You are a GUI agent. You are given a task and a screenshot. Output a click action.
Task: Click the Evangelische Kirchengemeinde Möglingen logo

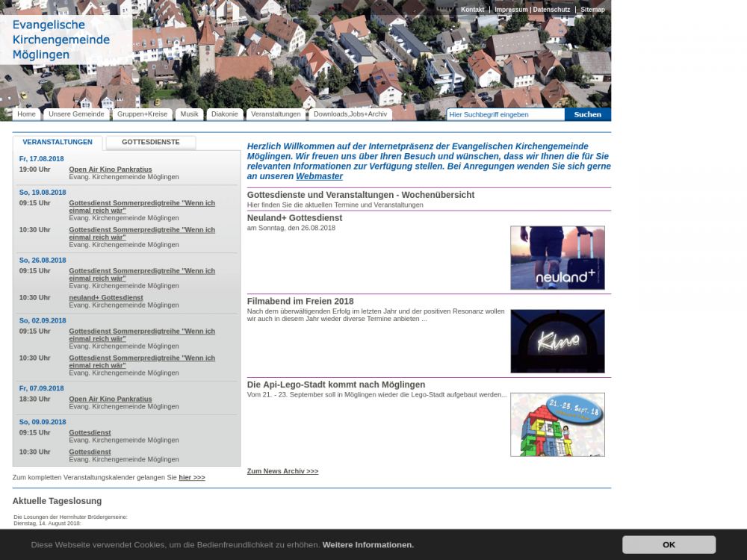[61, 40]
